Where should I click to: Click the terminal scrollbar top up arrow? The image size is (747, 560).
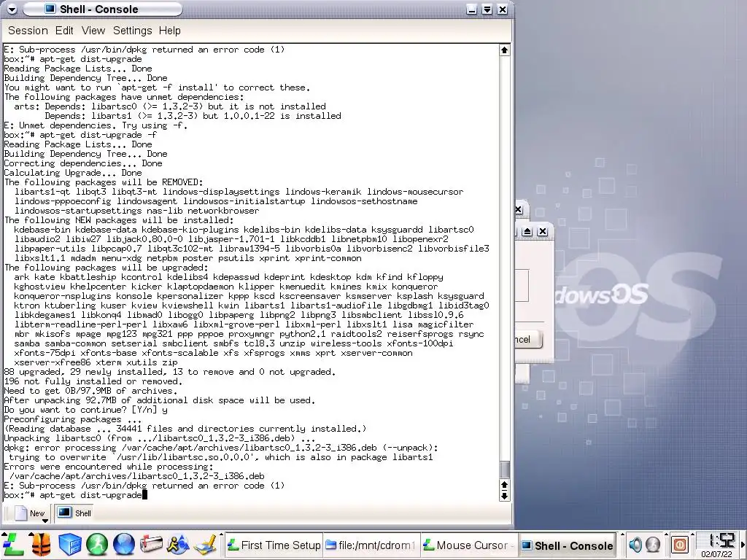tap(505, 50)
